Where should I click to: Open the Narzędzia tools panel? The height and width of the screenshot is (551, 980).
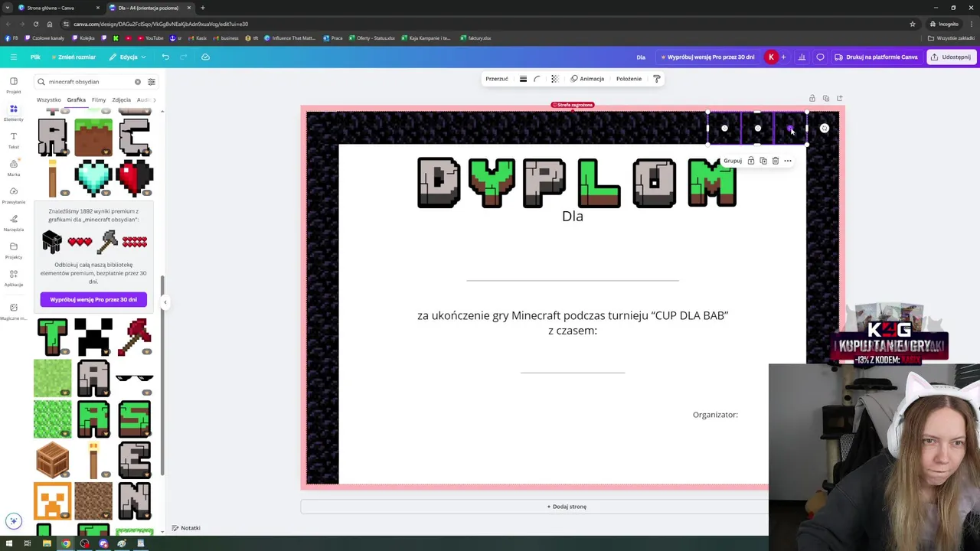(13, 223)
